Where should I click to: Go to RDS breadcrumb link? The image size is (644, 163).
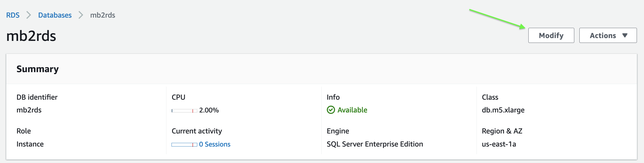13,15
